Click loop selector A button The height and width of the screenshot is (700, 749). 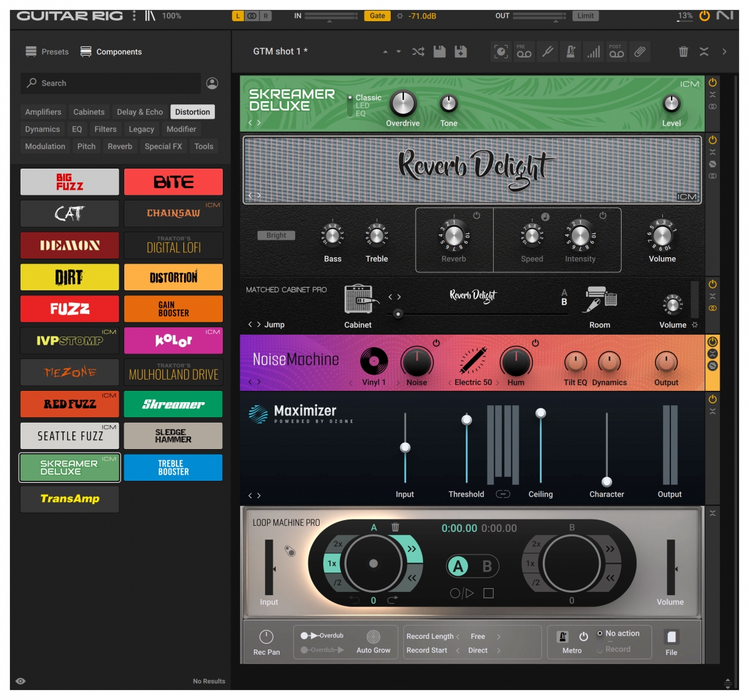pyautogui.click(x=459, y=566)
